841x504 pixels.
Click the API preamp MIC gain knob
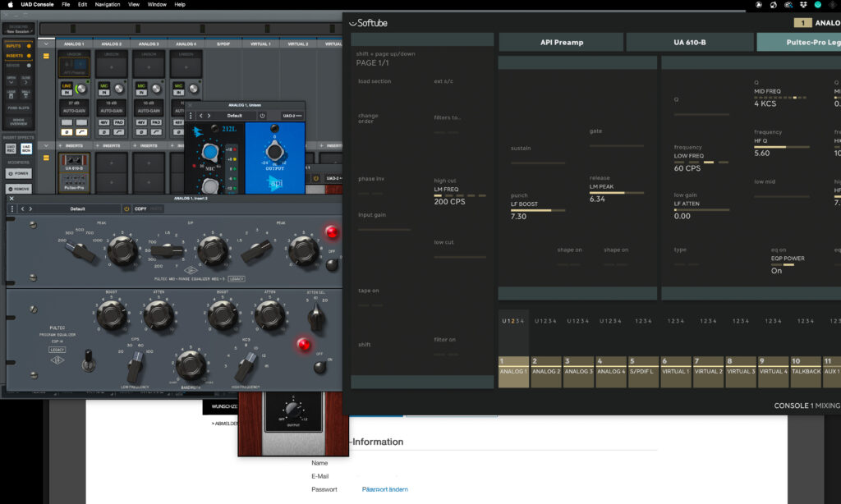pos(209,153)
